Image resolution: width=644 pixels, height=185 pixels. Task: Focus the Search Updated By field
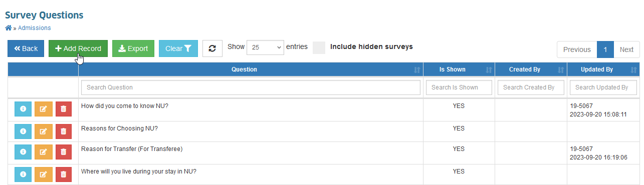point(603,87)
